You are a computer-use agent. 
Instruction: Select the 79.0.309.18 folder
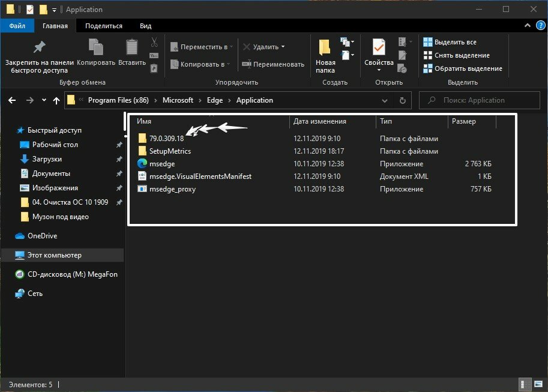coord(166,139)
